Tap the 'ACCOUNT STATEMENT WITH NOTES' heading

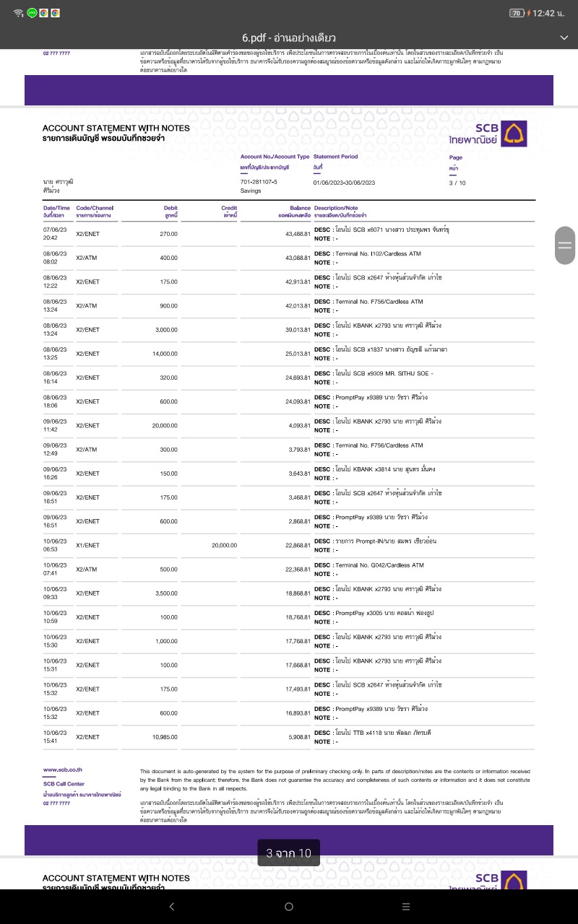[116, 128]
